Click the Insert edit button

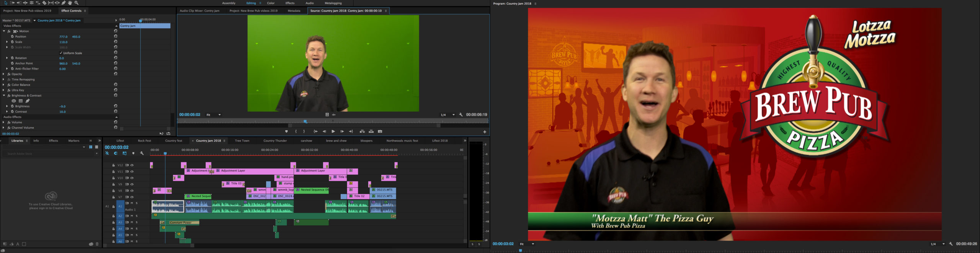362,131
